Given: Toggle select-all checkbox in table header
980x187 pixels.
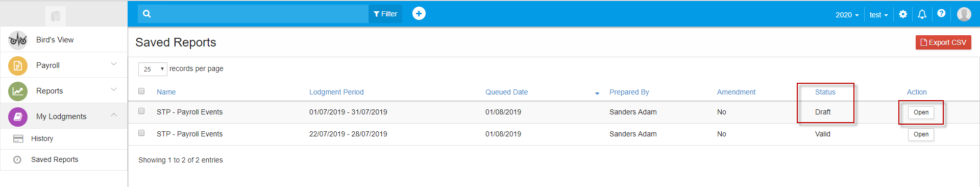Looking at the screenshot, I should click(x=141, y=91).
